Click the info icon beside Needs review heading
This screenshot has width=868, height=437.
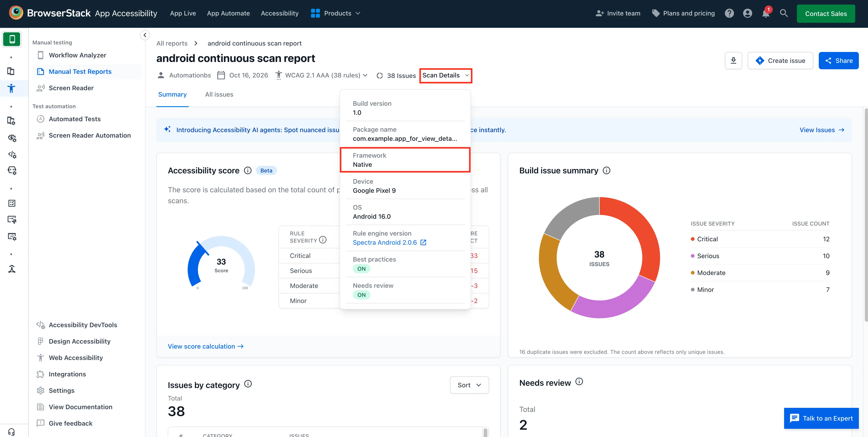(579, 382)
